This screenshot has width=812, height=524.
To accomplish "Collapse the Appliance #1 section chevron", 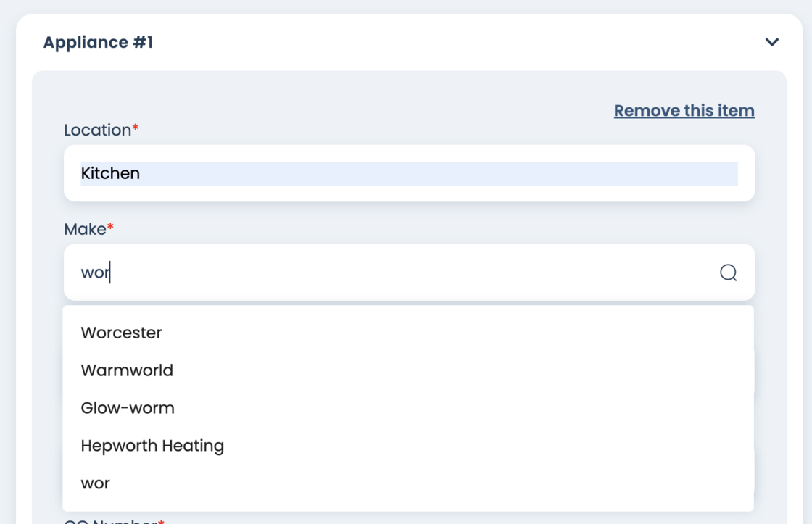I will click(x=772, y=42).
